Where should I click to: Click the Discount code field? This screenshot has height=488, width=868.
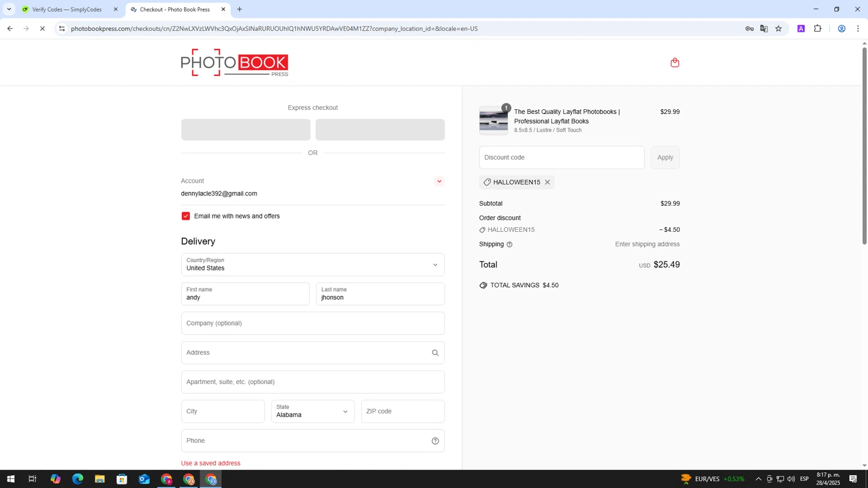coord(561,157)
